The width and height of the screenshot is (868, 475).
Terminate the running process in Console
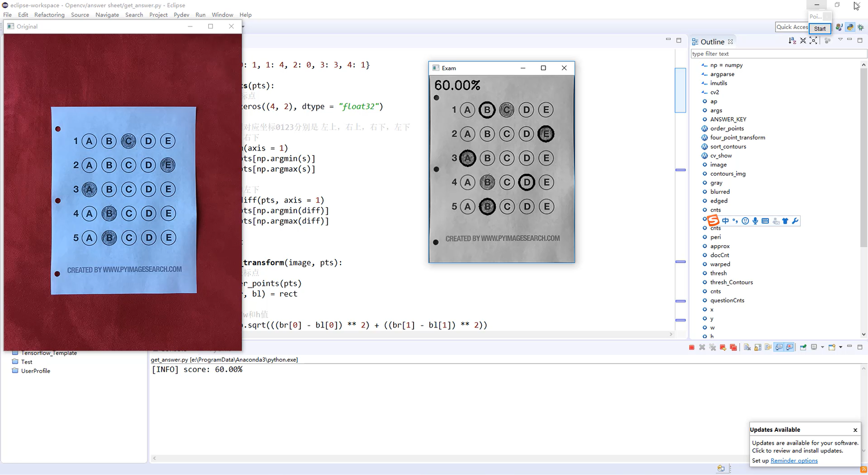tap(692, 347)
